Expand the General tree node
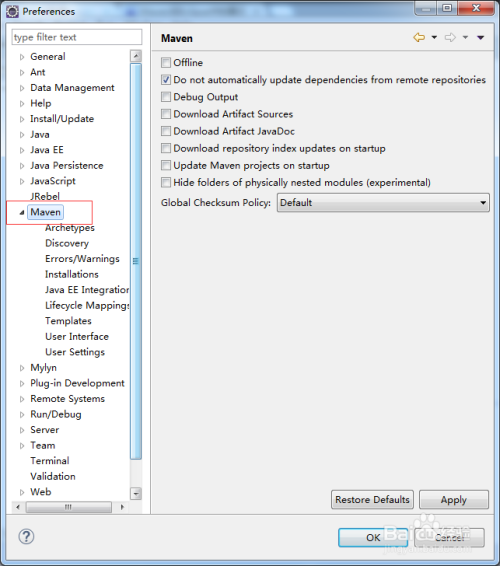This screenshot has height=566, width=500. click(22, 57)
